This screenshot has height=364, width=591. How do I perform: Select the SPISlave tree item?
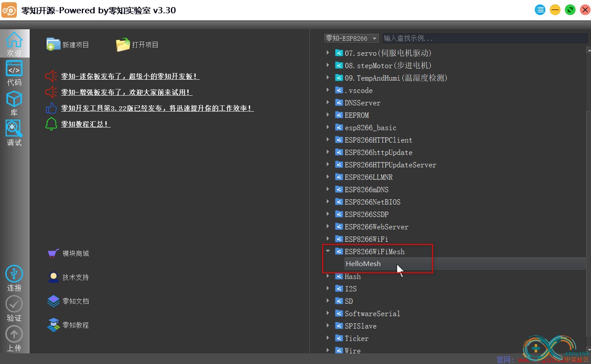361,325
